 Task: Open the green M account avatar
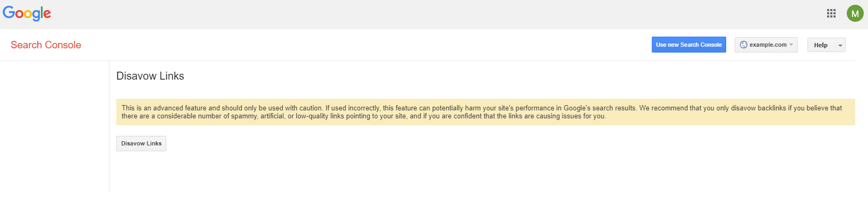tap(855, 13)
